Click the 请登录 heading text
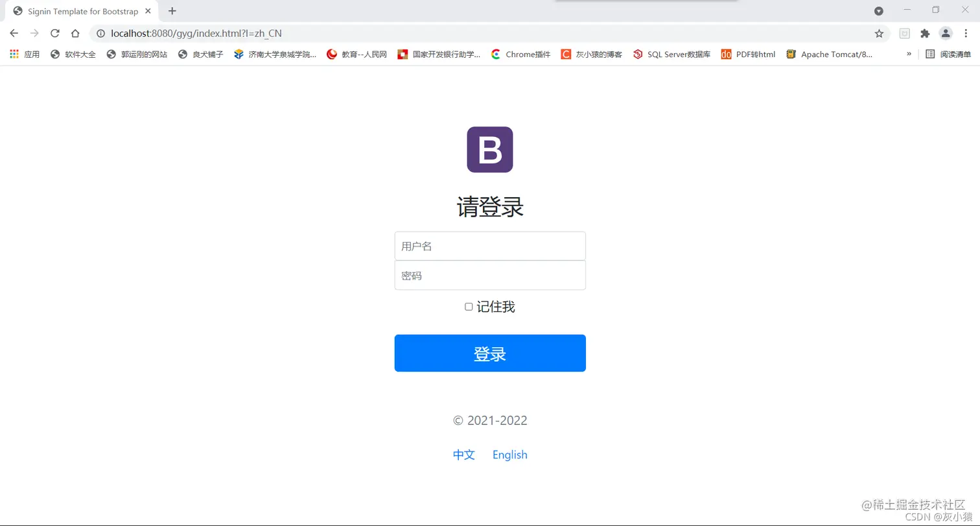980x526 pixels. (x=490, y=208)
